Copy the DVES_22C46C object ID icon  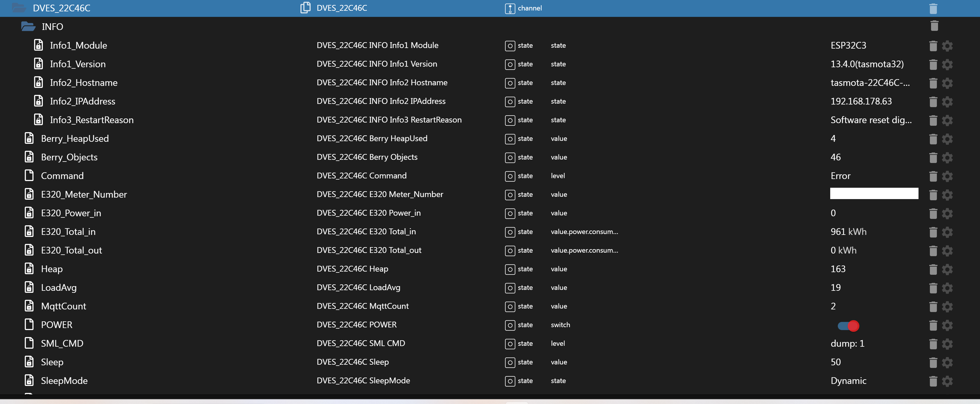305,8
